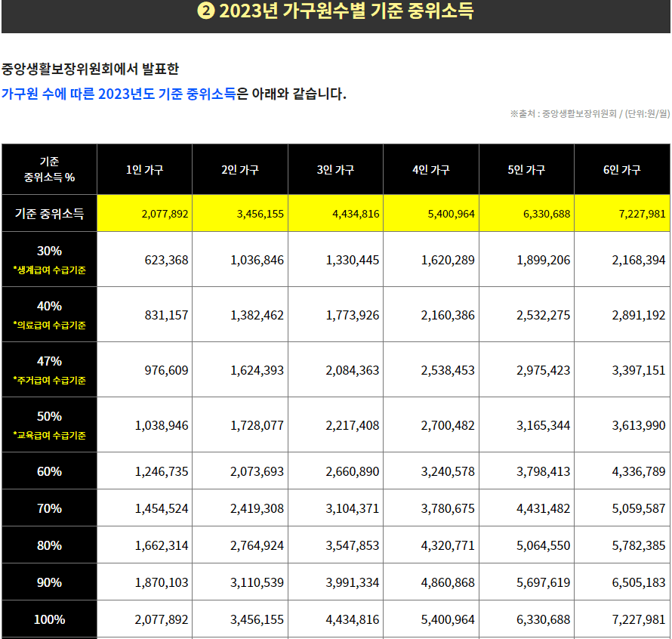Click the value 1,662,314
The image size is (672, 639).
pyautogui.click(x=162, y=545)
